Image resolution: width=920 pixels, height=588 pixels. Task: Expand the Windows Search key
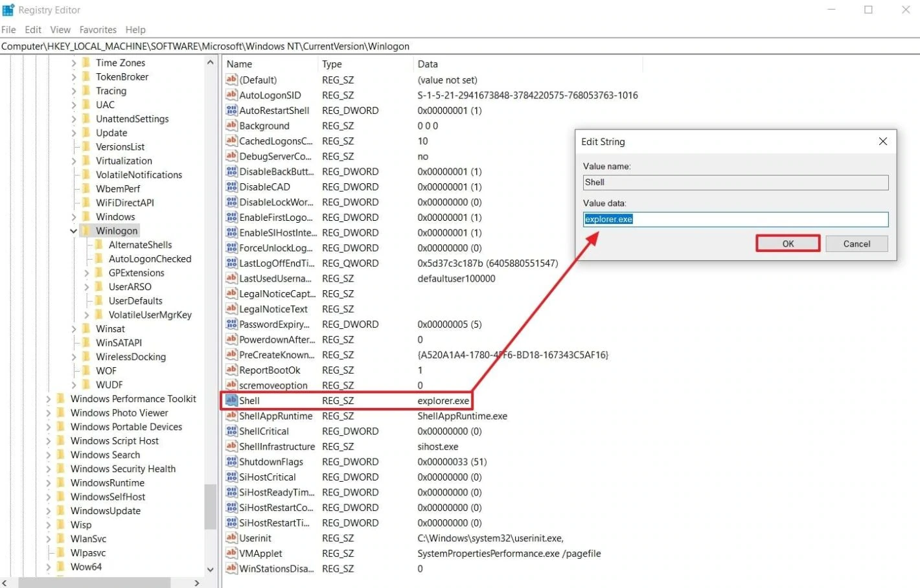(x=49, y=455)
